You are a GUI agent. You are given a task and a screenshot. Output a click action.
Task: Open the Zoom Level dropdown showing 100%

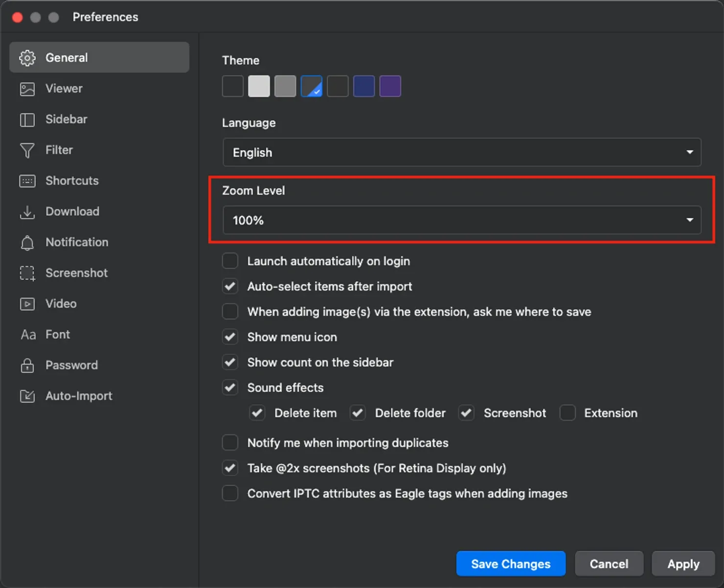[x=462, y=220]
